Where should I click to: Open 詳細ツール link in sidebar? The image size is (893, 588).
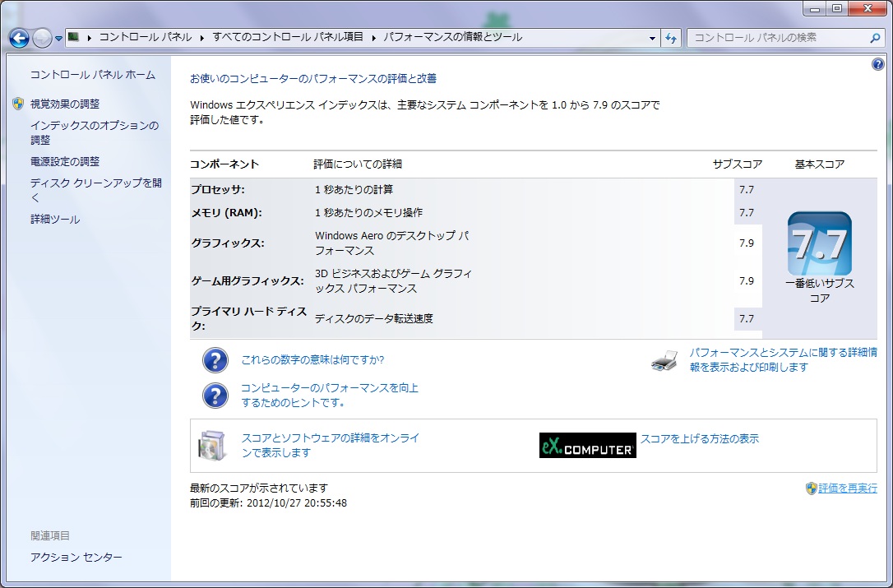[55, 220]
